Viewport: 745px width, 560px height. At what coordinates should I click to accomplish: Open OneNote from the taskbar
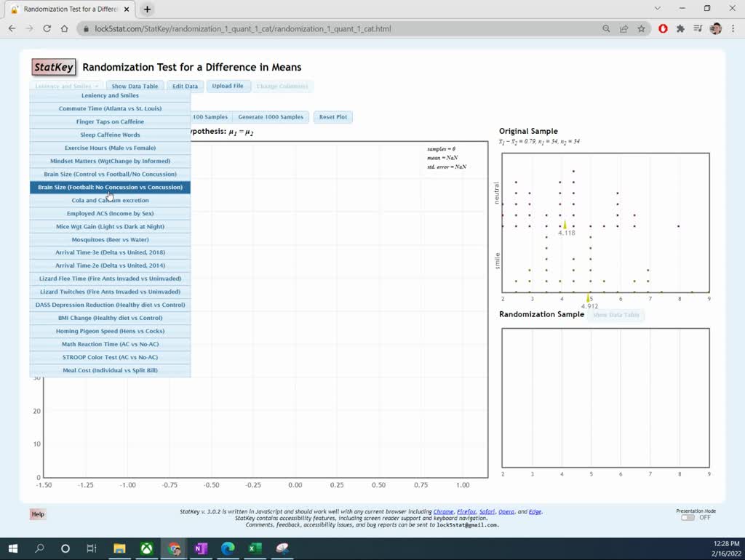[x=201, y=548]
